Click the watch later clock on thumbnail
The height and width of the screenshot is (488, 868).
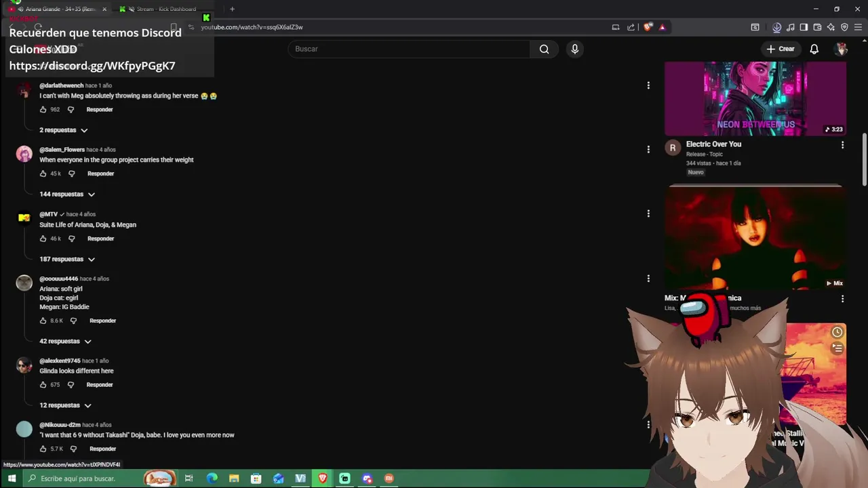pos(837,332)
